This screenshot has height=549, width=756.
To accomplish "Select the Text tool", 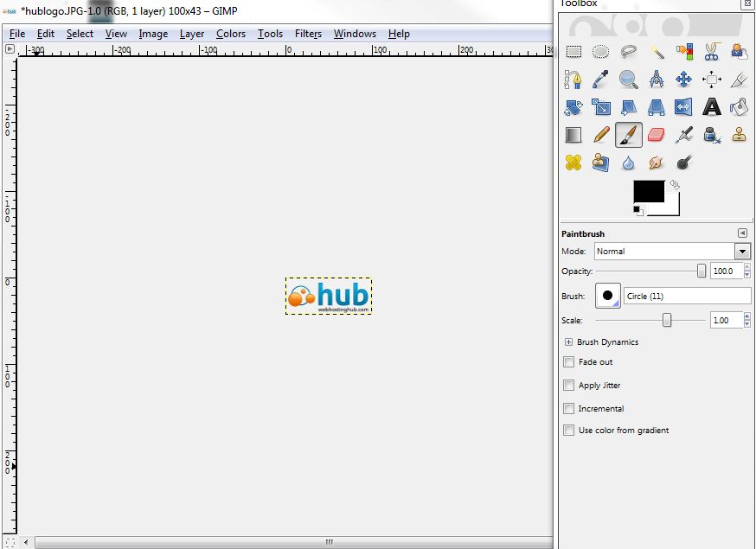I will tap(711, 107).
